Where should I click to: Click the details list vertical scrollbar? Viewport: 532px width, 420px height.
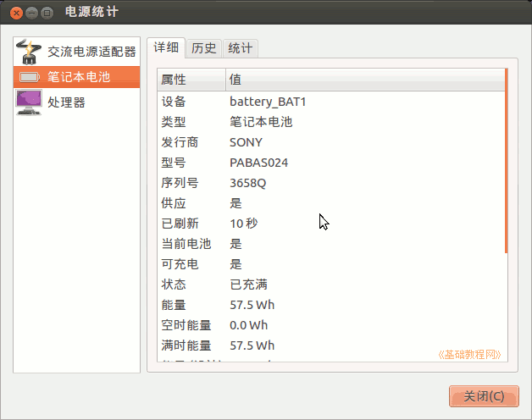506,161
